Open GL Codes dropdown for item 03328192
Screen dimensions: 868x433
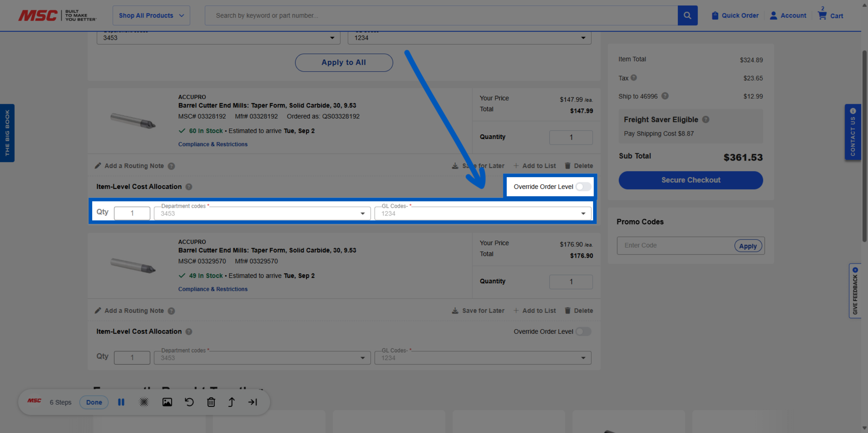click(483, 213)
